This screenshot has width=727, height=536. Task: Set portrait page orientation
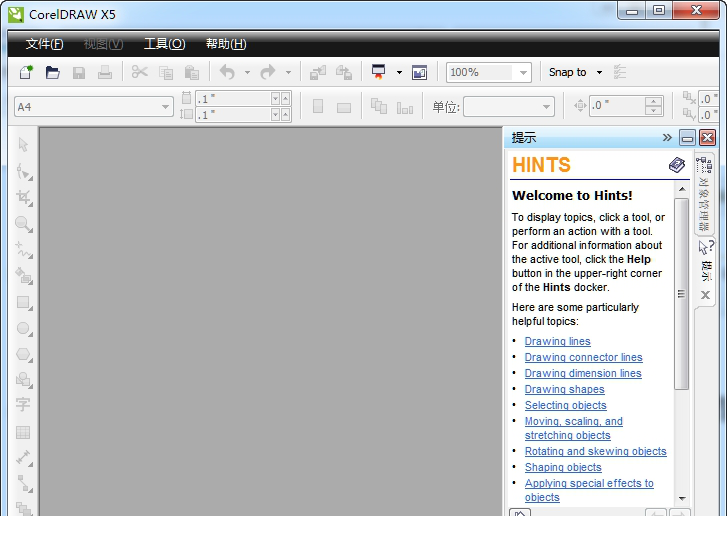[x=318, y=107]
